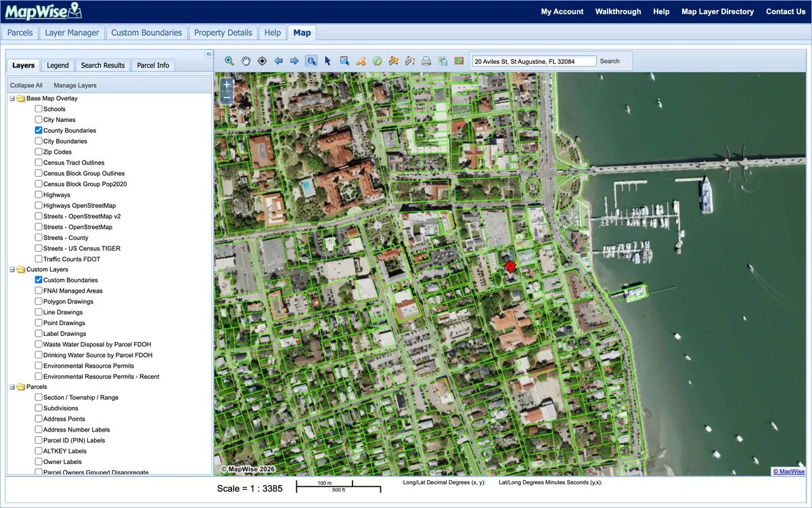Turn on the Highways layer checkbox

tap(39, 194)
